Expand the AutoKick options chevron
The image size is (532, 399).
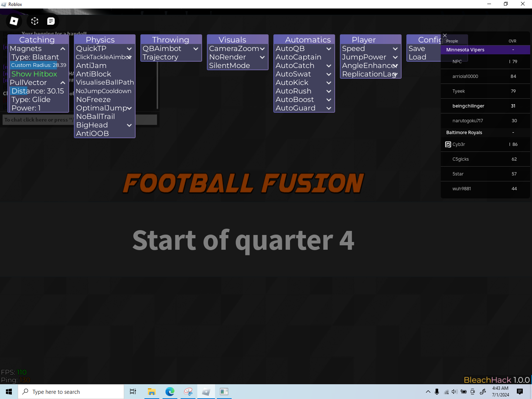[x=329, y=83]
